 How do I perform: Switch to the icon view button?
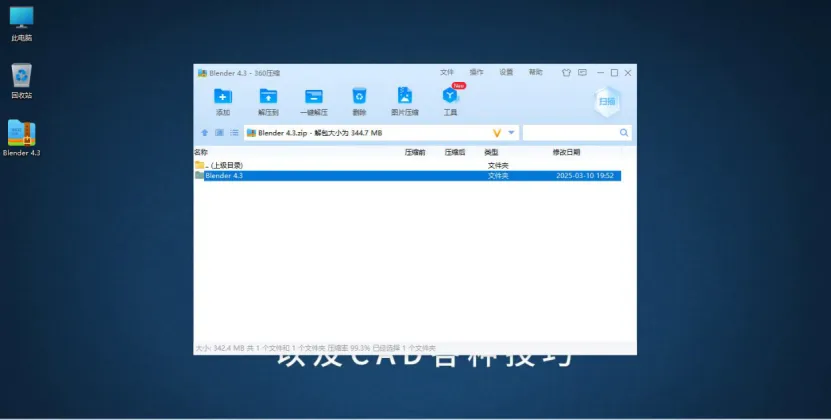(219, 133)
